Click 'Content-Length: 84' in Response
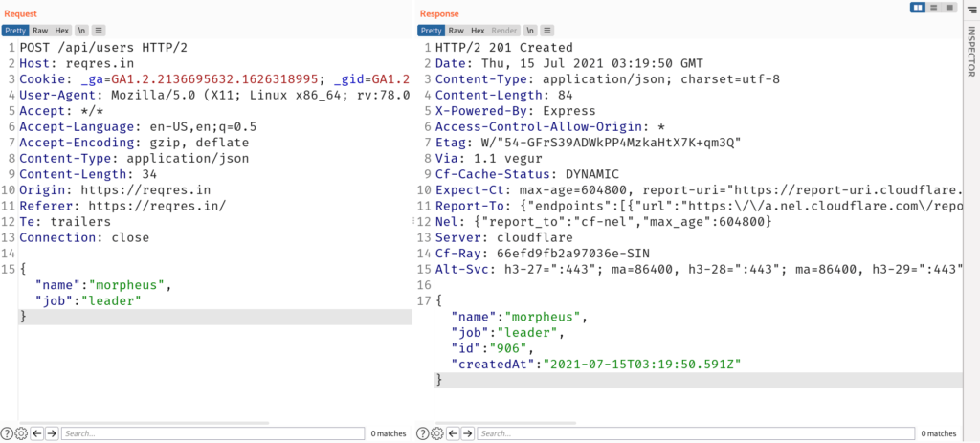Image resolution: width=980 pixels, height=443 pixels. point(503,95)
